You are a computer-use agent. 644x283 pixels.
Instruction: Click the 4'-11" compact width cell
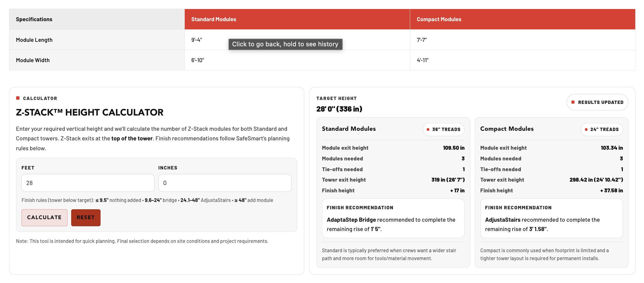click(x=523, y=60)
